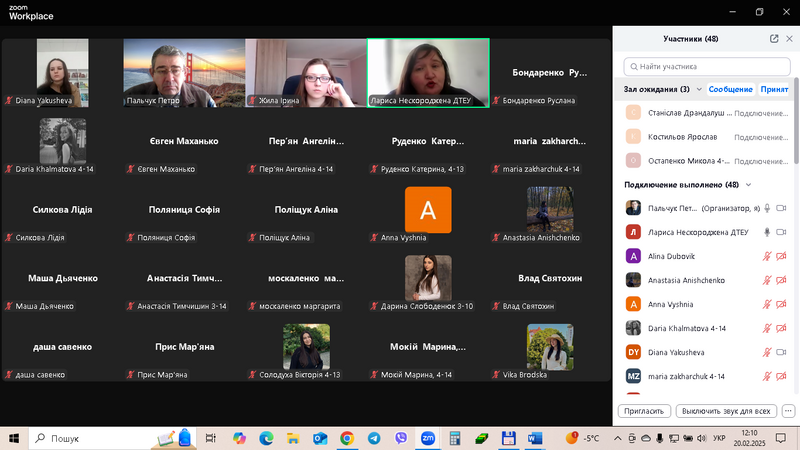Open Microsoft Edge from taskbar
This screenshot has height=450, width=800.
click(x=266, y=438)
